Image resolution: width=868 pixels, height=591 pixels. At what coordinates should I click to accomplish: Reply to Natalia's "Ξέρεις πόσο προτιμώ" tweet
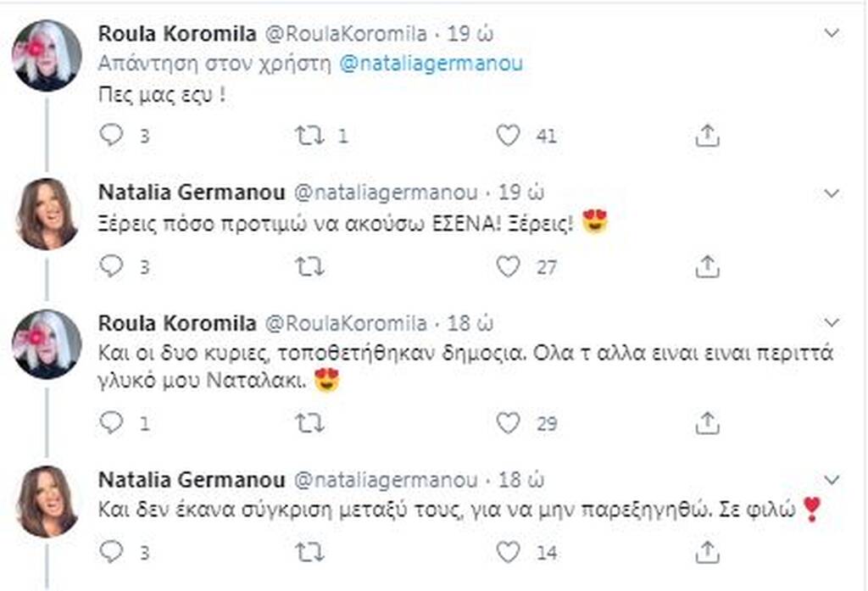point(111,267)
